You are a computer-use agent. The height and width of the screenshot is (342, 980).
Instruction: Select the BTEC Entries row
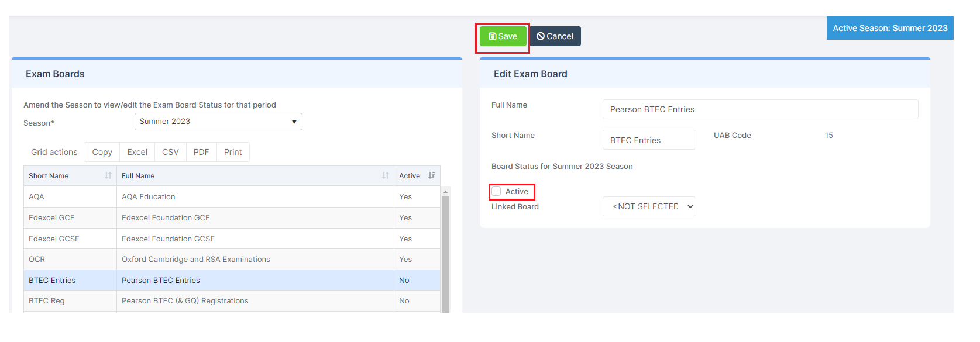232,280
